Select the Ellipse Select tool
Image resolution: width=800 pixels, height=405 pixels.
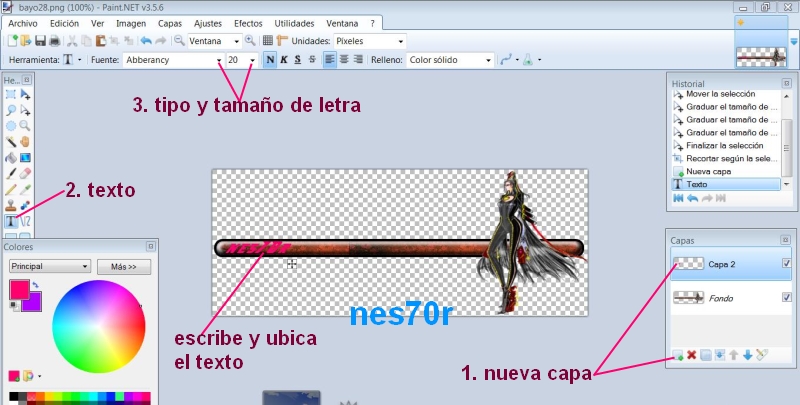pyautogui.click(x=11, y=126)
